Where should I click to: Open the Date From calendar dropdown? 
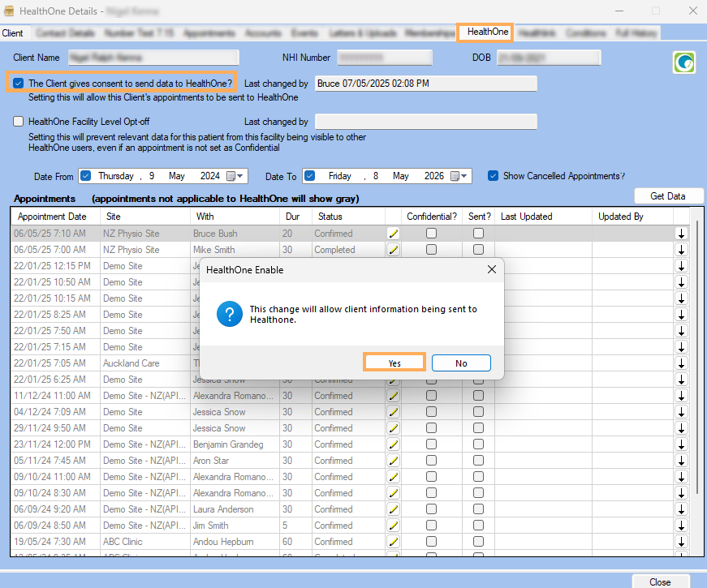pyautogui.click(x=235, y=176)
